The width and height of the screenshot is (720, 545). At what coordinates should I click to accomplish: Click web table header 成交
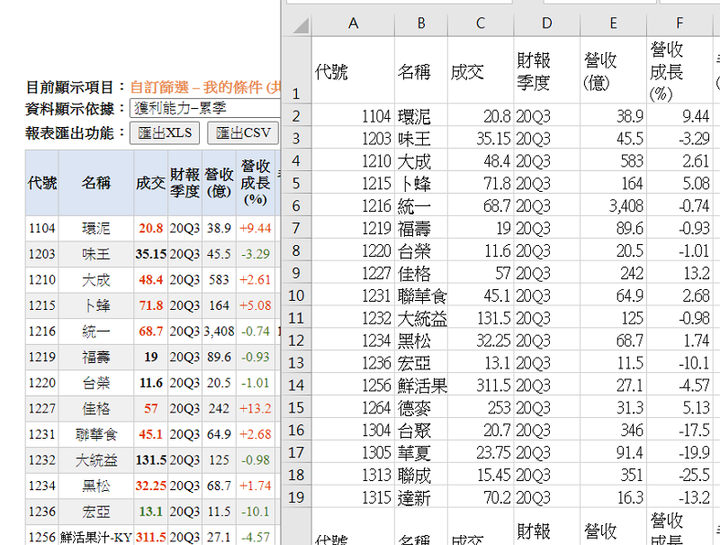[x=151, y=183]
